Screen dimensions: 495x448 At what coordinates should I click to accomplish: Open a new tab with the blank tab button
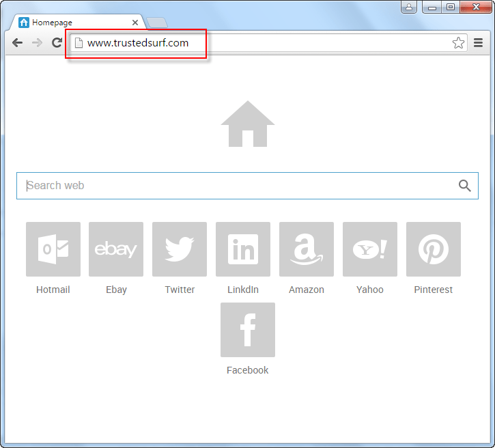157,23
